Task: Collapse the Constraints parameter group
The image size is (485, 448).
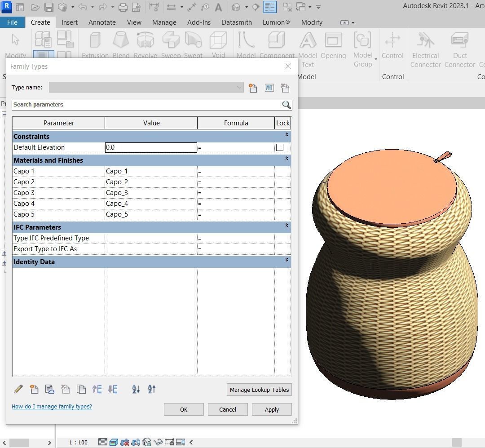Action: click(x=287, y=135)
